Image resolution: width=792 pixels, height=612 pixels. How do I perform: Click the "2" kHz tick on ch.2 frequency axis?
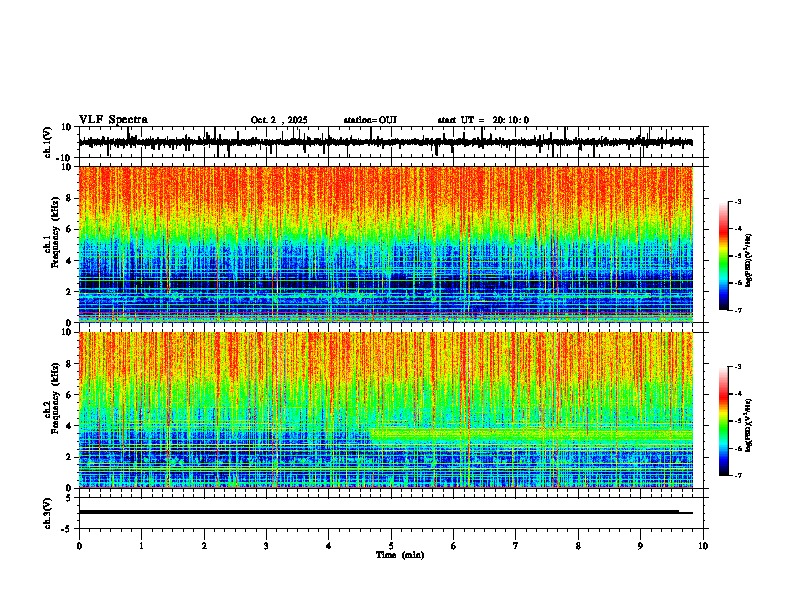[x=69, y=457]
